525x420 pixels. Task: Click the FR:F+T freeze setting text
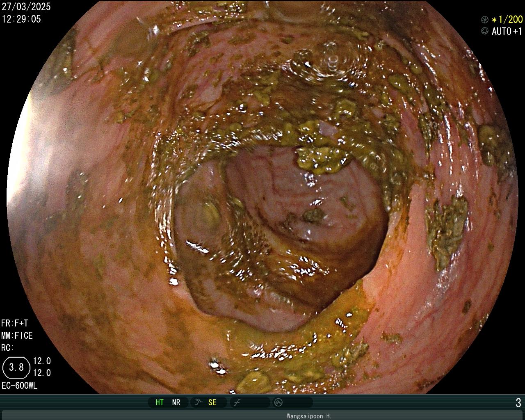(15, 323)
